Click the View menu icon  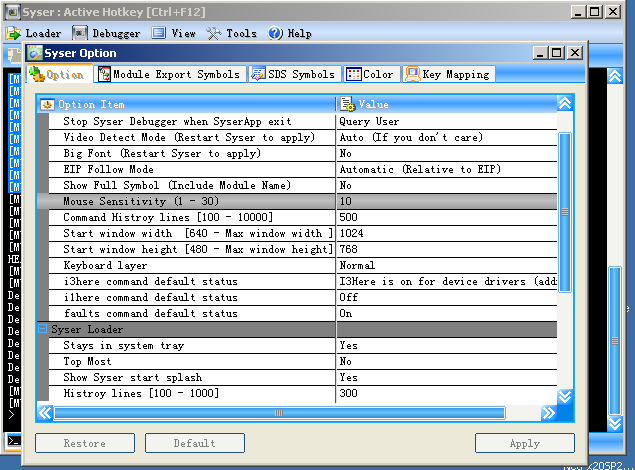(158, 33)
